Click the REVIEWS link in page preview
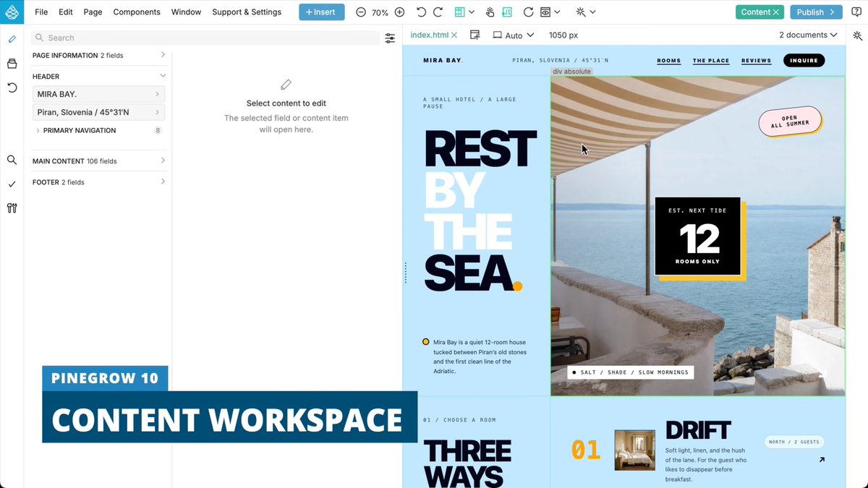Screen dimensions: 868x488 (757, 61)
